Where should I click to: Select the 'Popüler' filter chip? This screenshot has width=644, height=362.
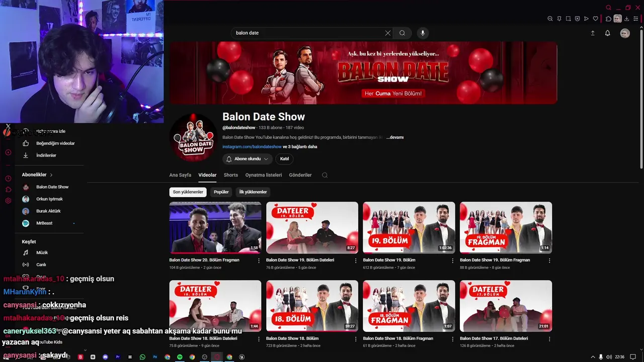tap(221, 192)
